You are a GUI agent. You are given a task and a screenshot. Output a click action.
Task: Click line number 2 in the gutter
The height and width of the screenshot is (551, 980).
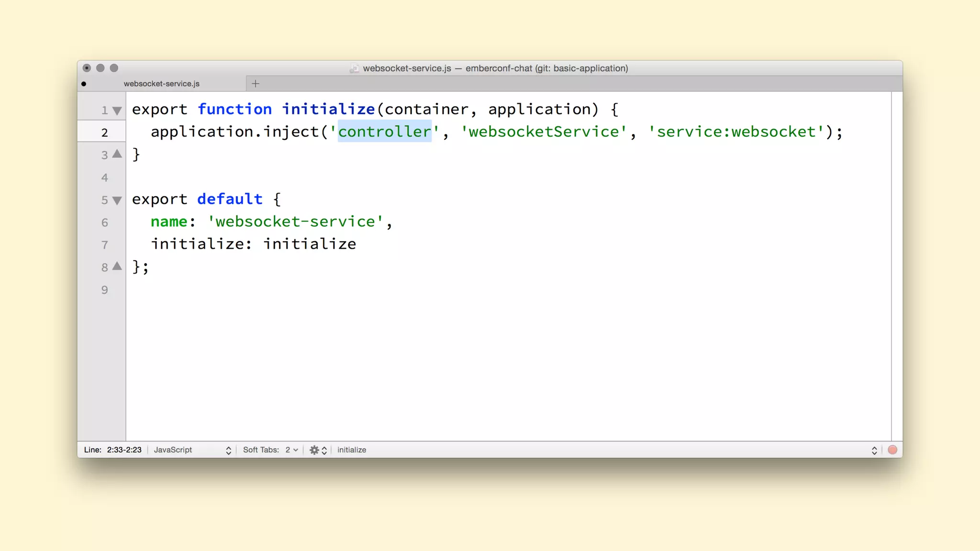pos(104,132)
